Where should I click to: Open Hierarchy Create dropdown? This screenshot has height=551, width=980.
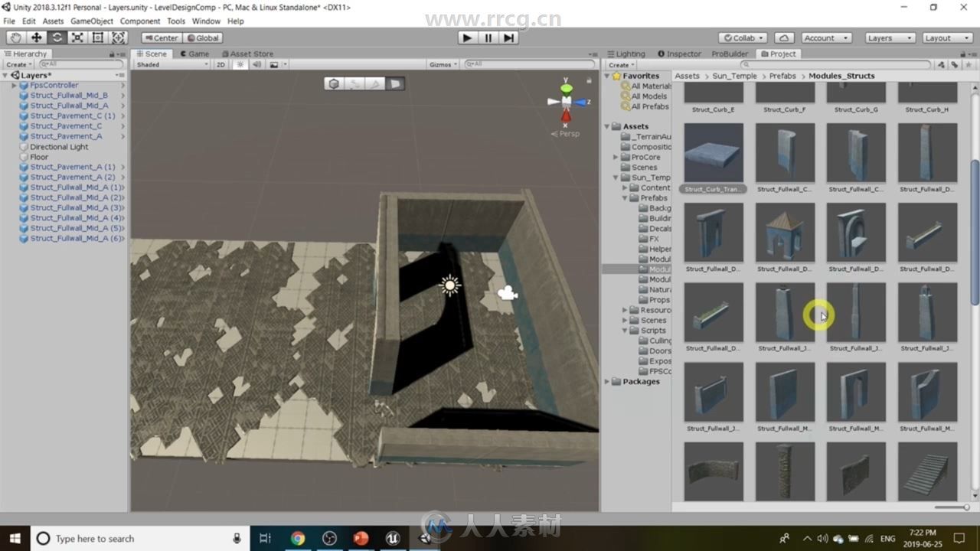19,64
